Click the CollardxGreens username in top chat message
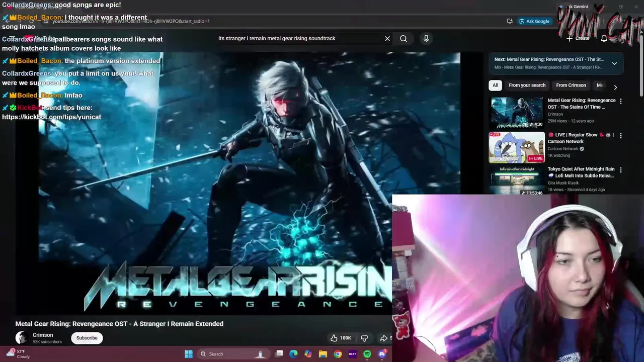 pyautogui.click(x=26, y=5)
